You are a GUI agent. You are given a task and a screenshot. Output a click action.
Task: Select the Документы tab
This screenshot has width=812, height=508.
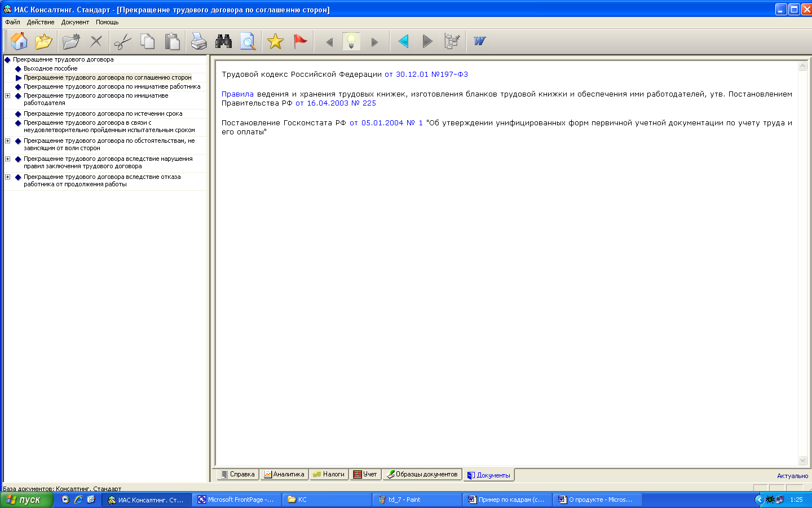pyautogui.click(x=489, y=475)
